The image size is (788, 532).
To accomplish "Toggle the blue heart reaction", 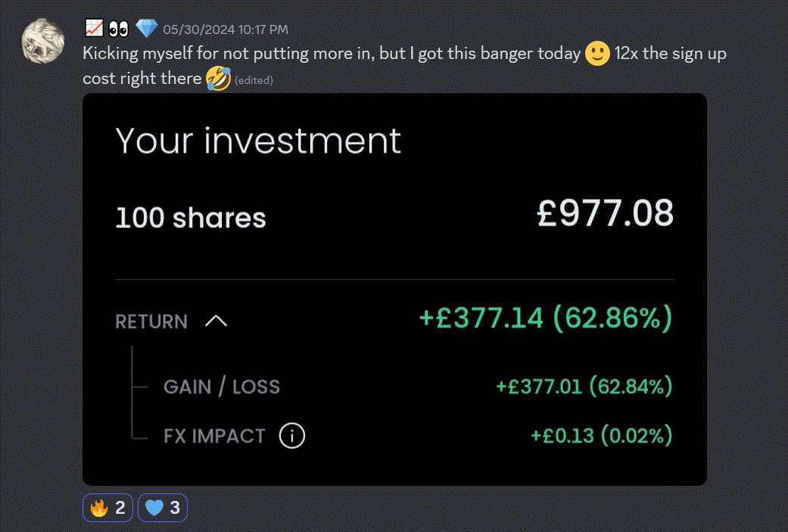I will coord(163,508).
